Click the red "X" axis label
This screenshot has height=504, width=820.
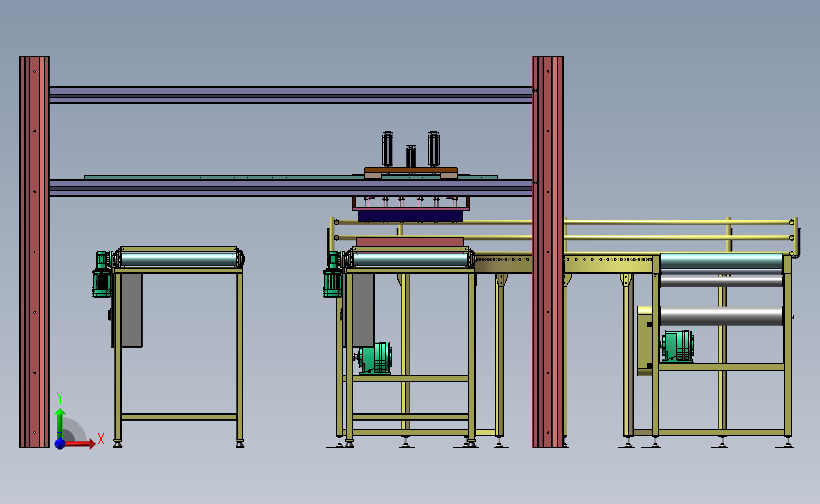101,439
